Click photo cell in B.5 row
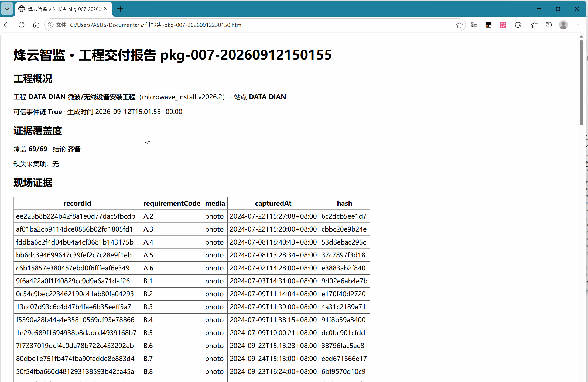 (x=215, y=333)
